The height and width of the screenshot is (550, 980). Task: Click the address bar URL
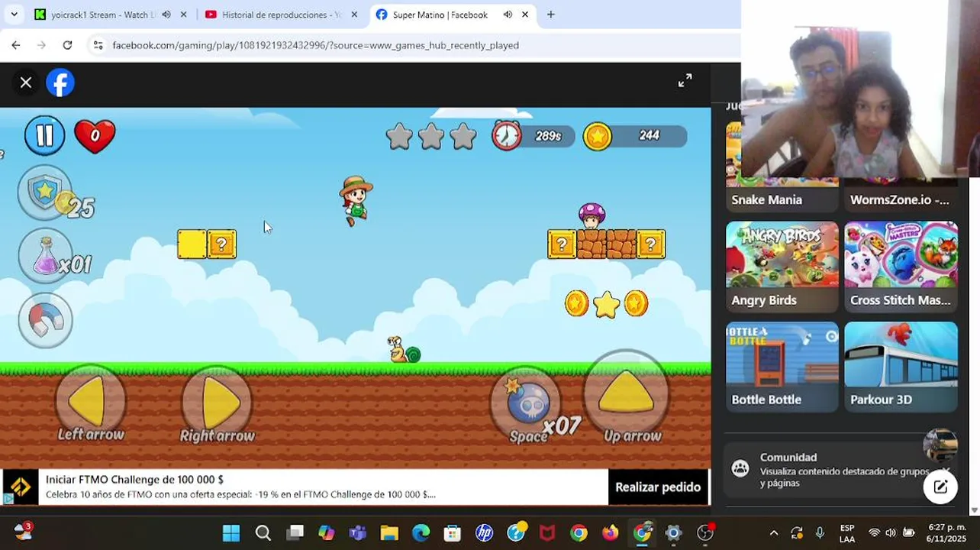pyautogui.click(x=315, y=45)
